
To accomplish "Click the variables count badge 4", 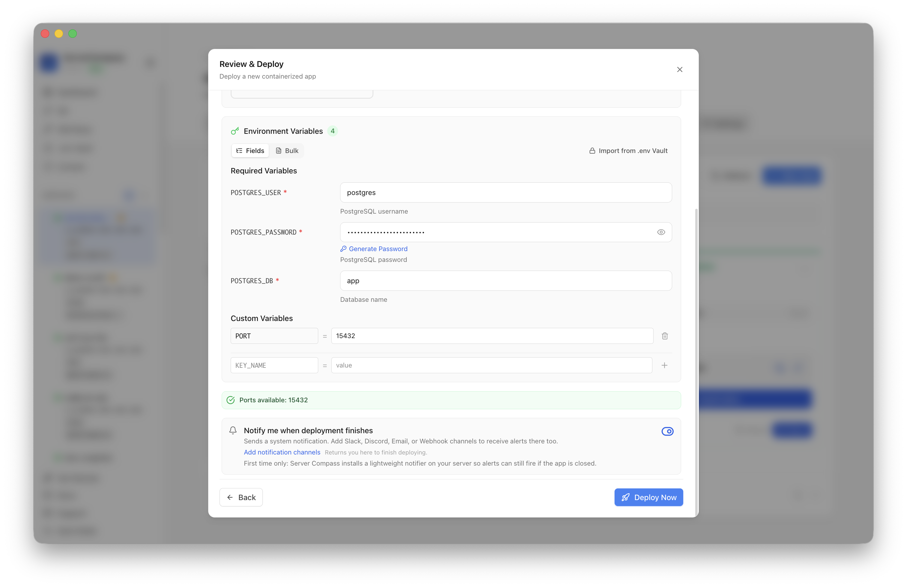I will pyautogui.click(x=332, y=131).
